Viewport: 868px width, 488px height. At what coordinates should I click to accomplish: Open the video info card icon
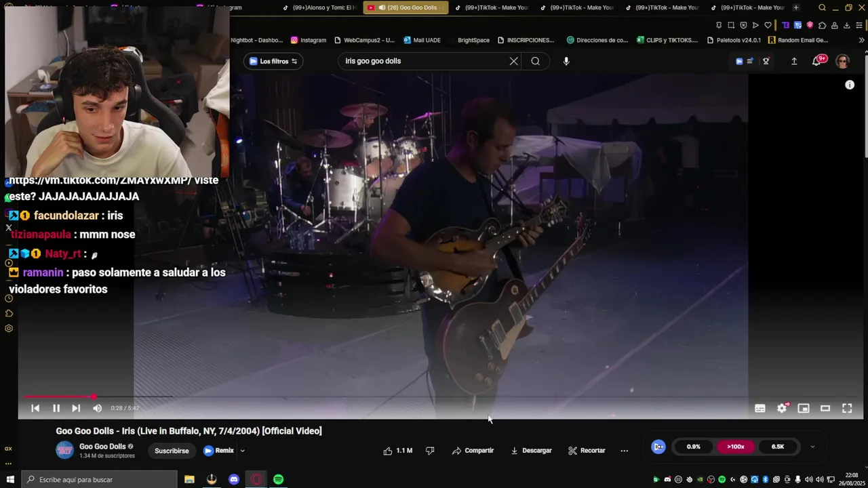tap(850, 85)
